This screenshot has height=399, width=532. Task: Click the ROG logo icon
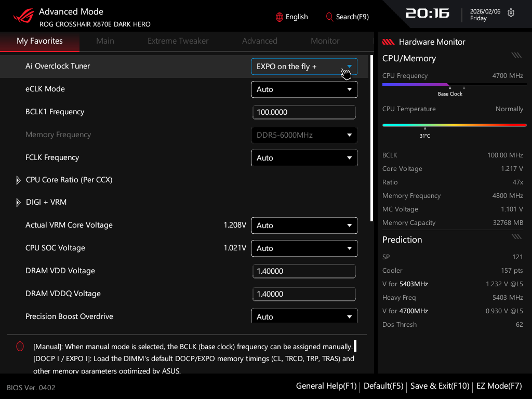[x=23, y=17]
